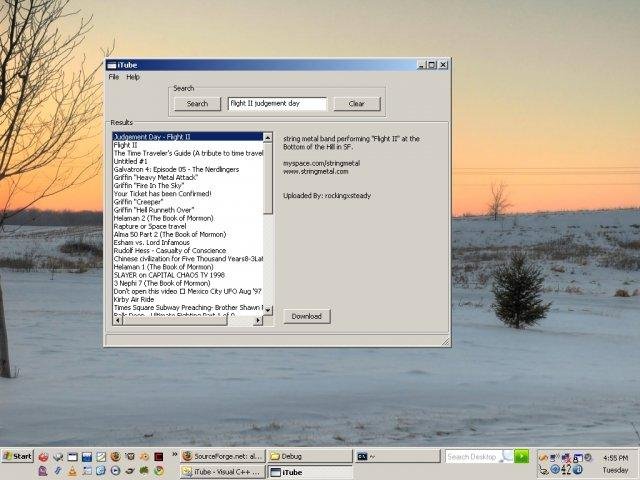Select result "Esham vs. Lord Infamous"
Image resolution: width=640 pixels, height=480 pixels.
[188, 242]
